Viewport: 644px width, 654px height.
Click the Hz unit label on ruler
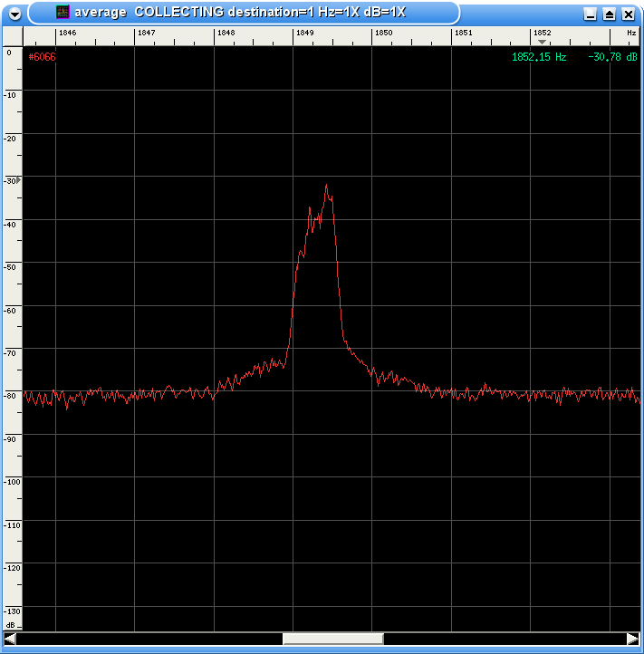coord(631,33)
